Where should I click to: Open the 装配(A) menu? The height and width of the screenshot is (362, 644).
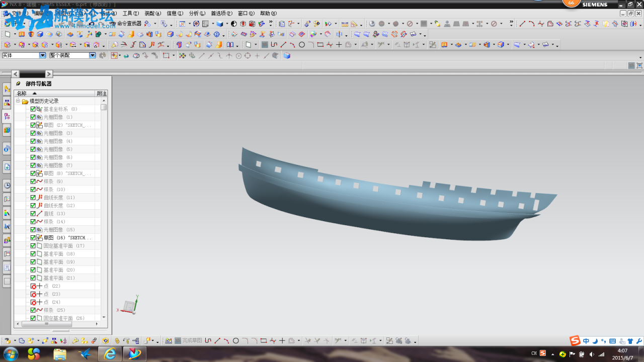153,14
